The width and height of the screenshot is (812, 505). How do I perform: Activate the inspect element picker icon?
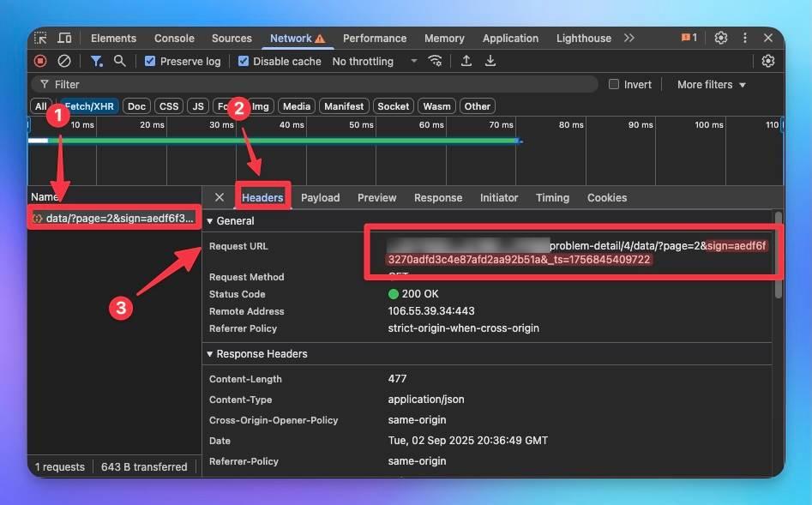coord(40,38)
